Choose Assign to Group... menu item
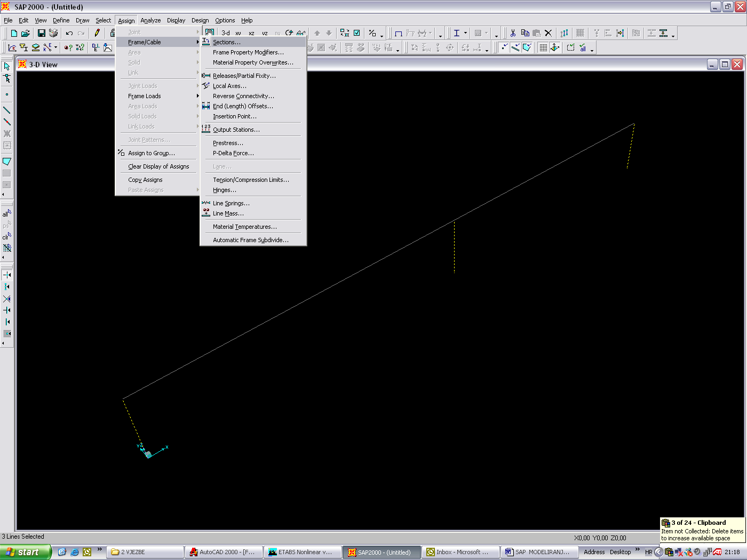Screen dimensions: 747x560 [158, 153]
